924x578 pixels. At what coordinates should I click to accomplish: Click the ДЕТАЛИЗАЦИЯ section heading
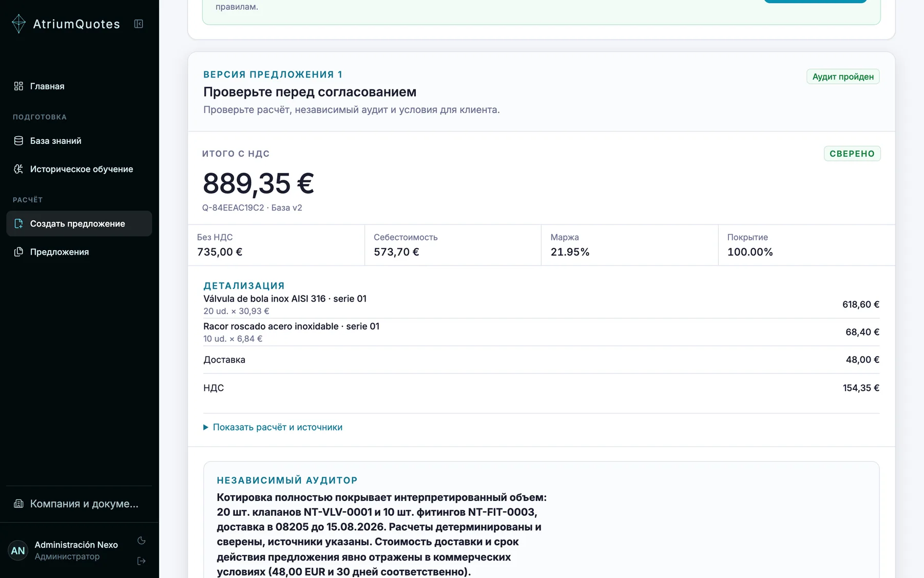(244, 286)
